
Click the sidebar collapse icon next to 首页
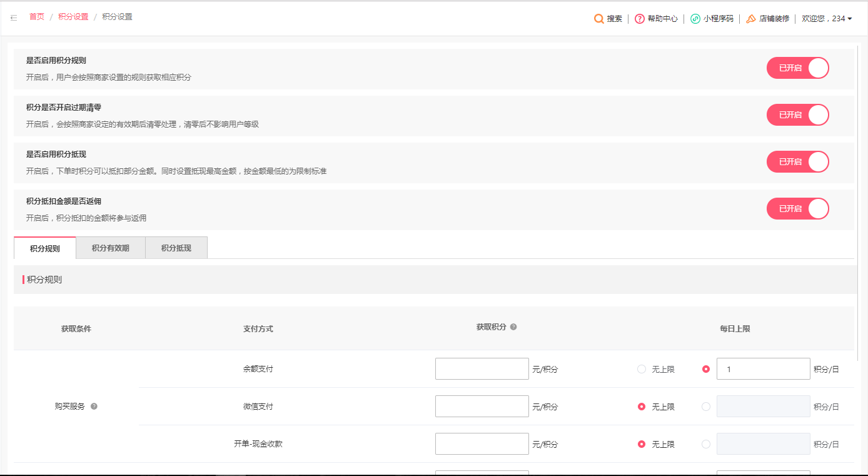coord(14,18)
